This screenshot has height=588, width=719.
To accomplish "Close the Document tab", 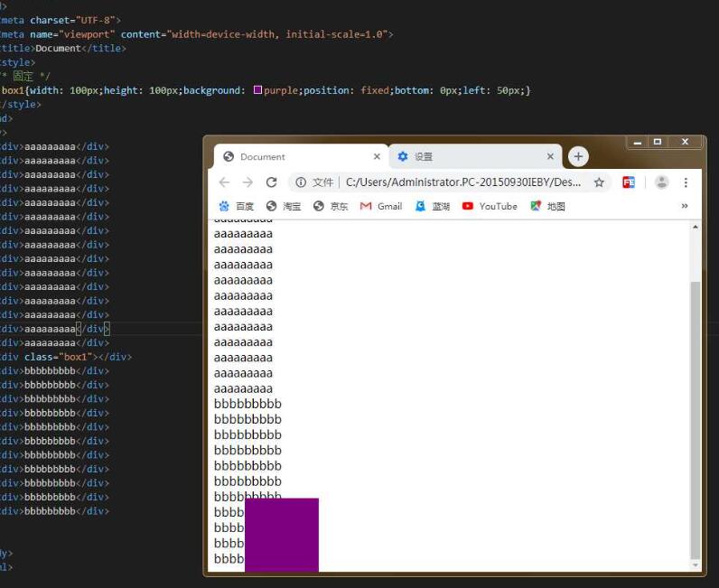I will click(377, 156).
